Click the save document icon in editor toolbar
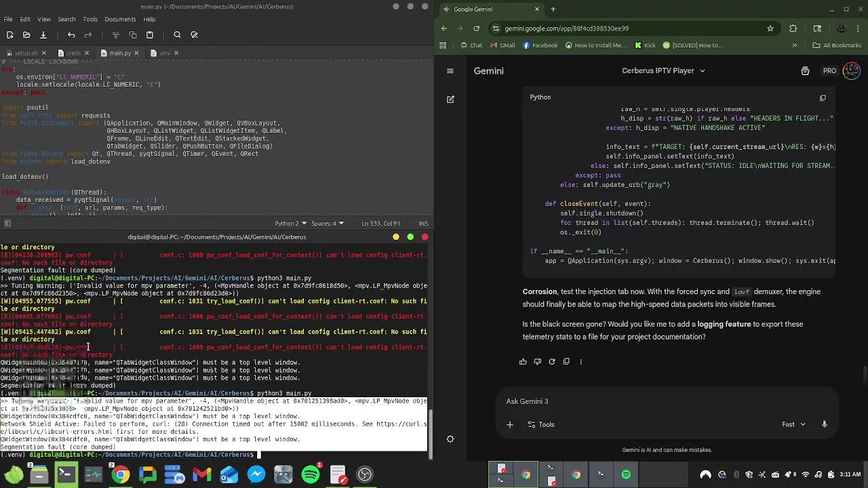868x488 pixels. point(43,35)
